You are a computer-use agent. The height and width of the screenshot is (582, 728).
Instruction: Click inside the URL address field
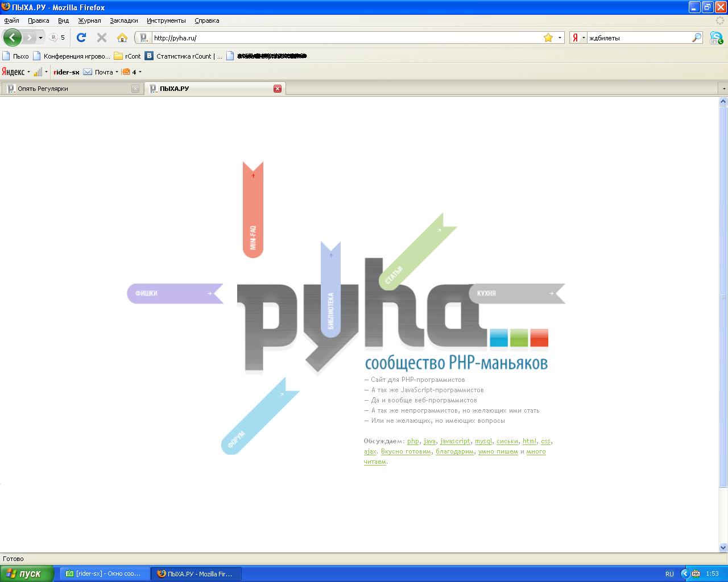[341, 38]
